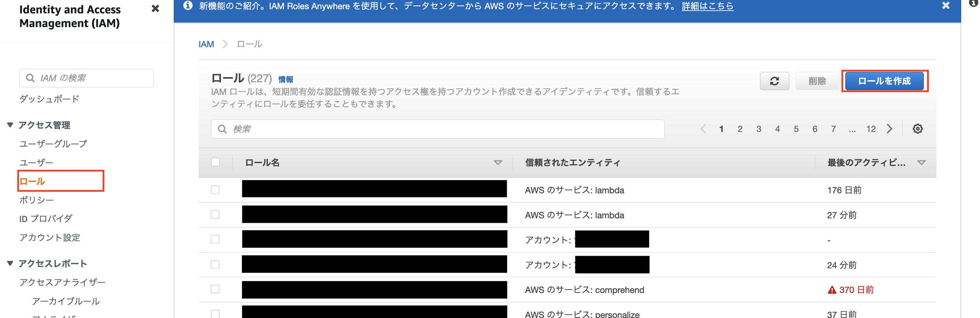Image resolution: width=980 pixels, height=318 pixels.
Task: Go to page 6 of roles
Action: click(814, 129)
